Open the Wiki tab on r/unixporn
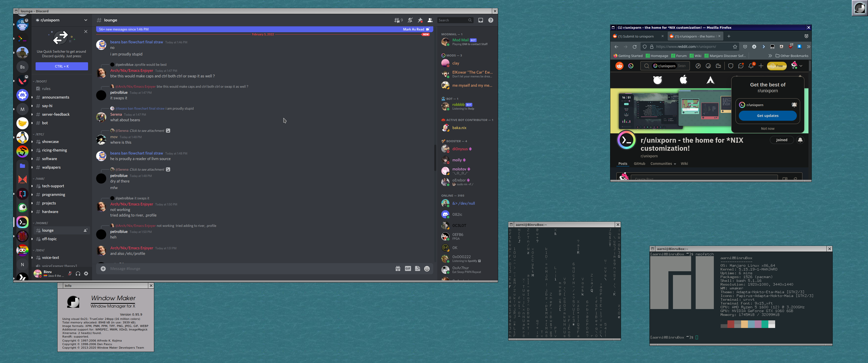 pos(684,164)
